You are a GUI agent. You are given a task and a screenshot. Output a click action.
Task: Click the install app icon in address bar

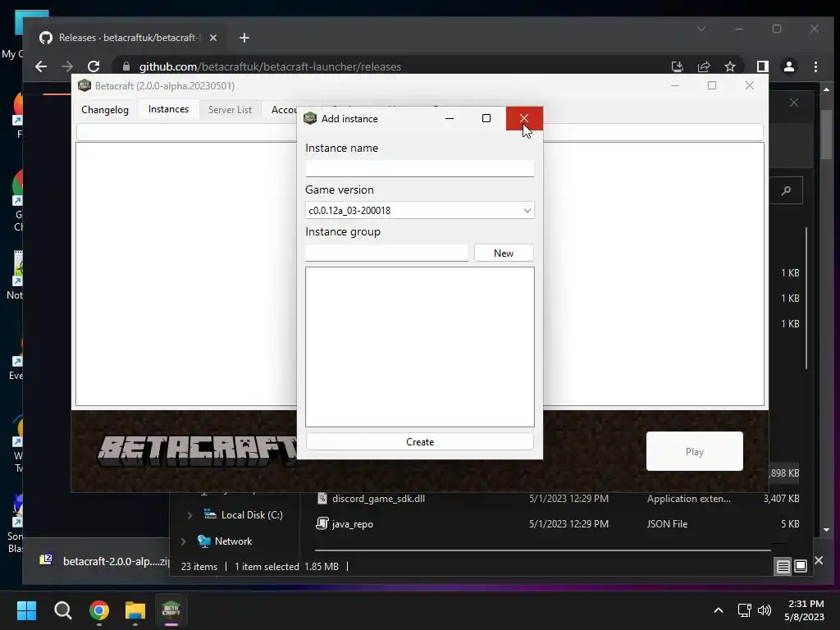coord(677,66)
